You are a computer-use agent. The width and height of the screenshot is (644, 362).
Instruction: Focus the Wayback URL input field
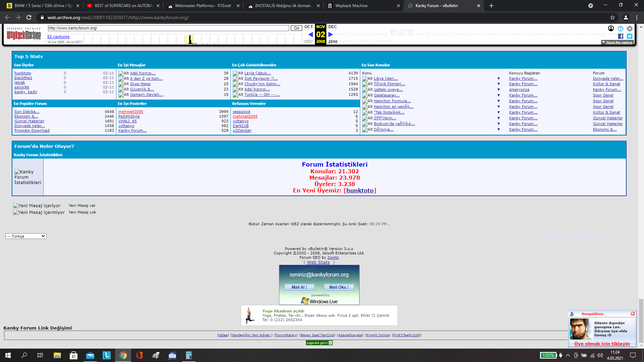tap(168, 28)
